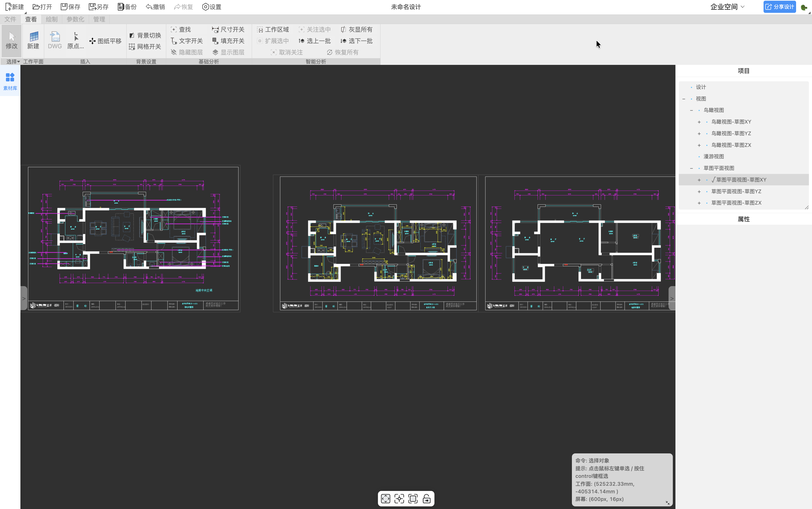
Task: Collapse the 草图平面视图 tree node
Action: (x=691, y=168)
